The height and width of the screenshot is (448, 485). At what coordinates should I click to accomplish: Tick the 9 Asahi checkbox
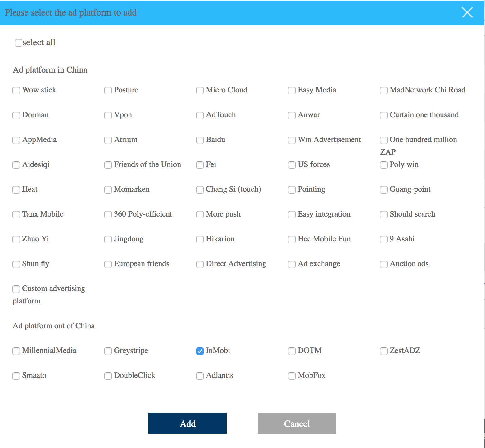[x=384, y=240]
